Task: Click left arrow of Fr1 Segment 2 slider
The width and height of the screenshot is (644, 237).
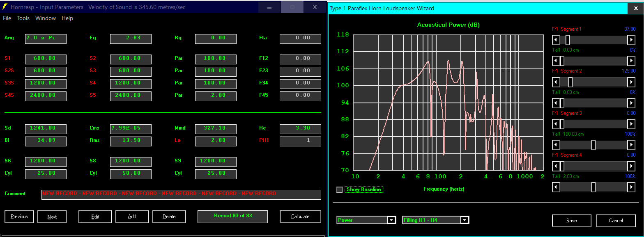Action: point(556,82)
